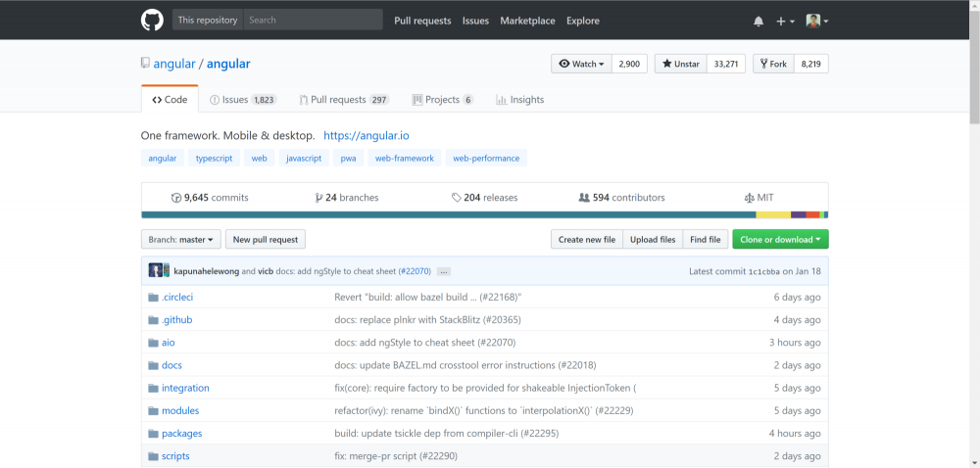Switch to the Code tab
This screenshot has height=468, width=980.
pos(170,100)
